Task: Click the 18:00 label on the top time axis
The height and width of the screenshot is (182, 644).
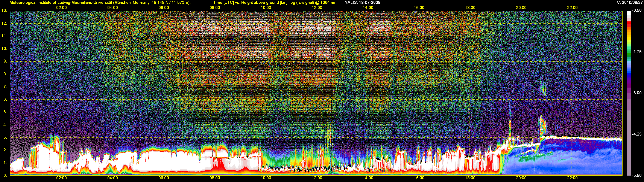Action: click(x=470, y=8)
